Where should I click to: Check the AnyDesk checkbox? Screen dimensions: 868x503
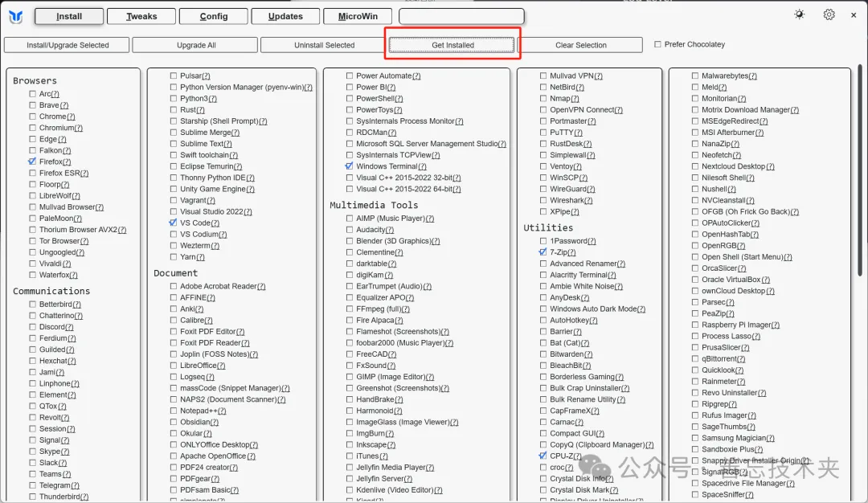pyautogui.click(x=543, y=297)
